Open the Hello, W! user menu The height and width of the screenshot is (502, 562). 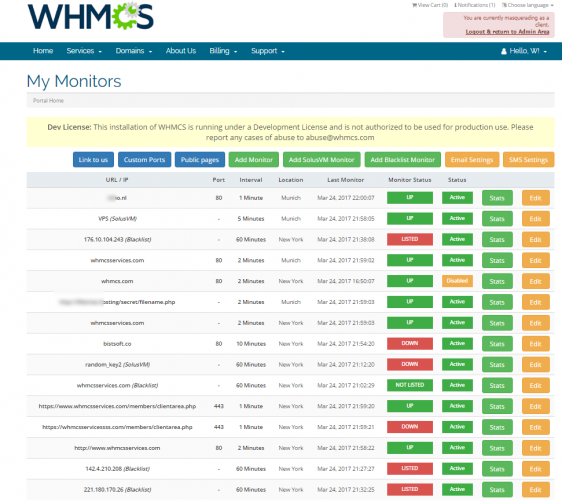click(x=524, y=51)
